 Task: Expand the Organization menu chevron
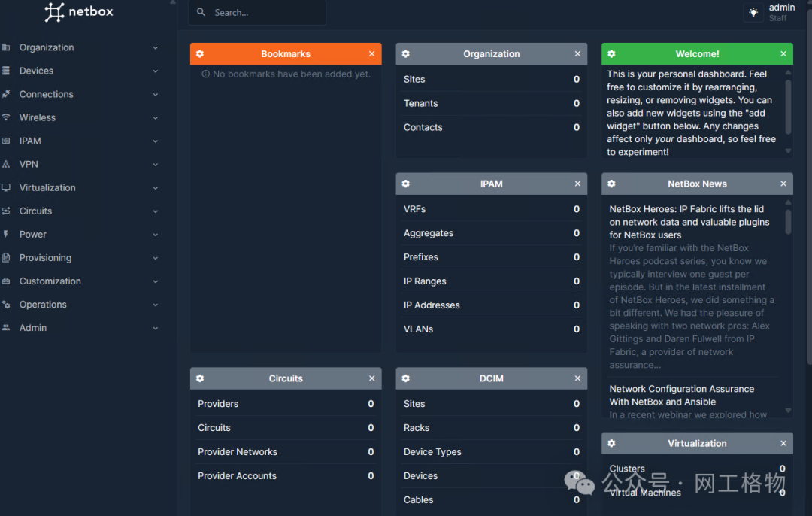(x=156, y=47)
